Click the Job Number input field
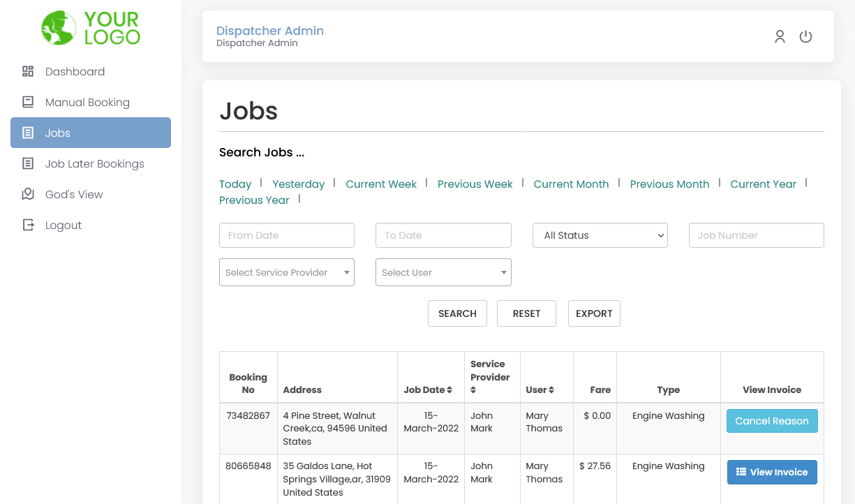The image size is (855, 504). [756, 235]
